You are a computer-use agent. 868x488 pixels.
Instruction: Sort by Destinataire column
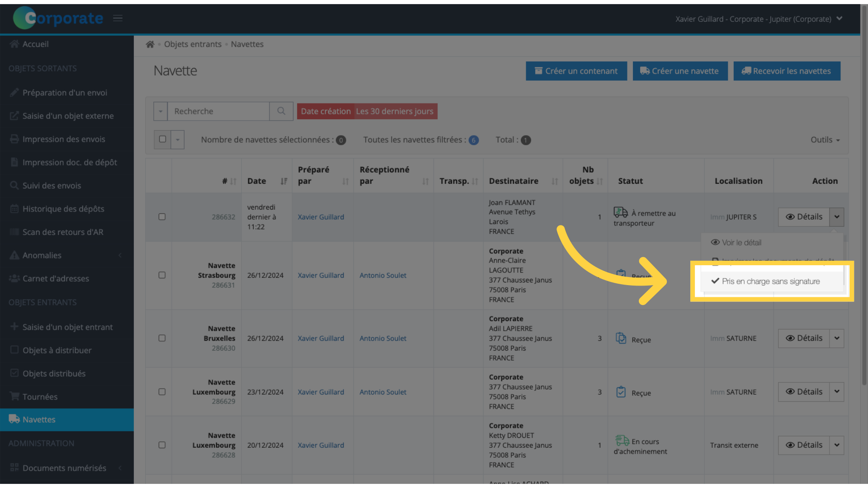[x=555, y=181]
